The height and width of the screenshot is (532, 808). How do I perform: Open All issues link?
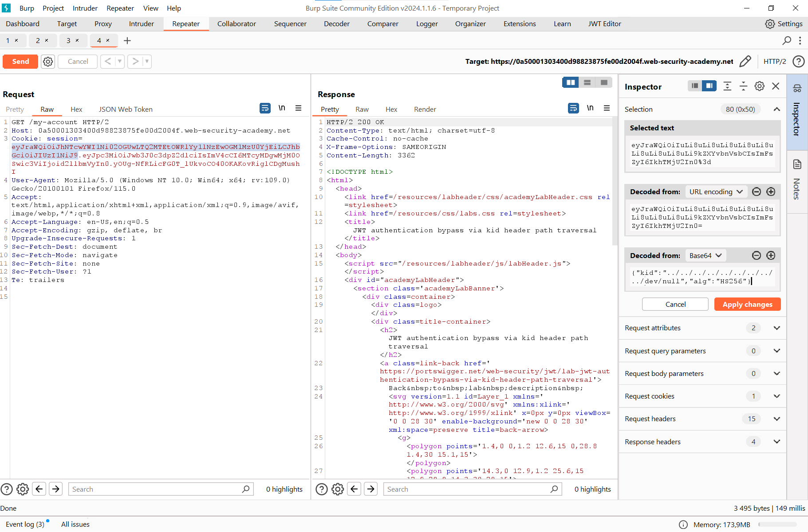click(x=75, y=524)
